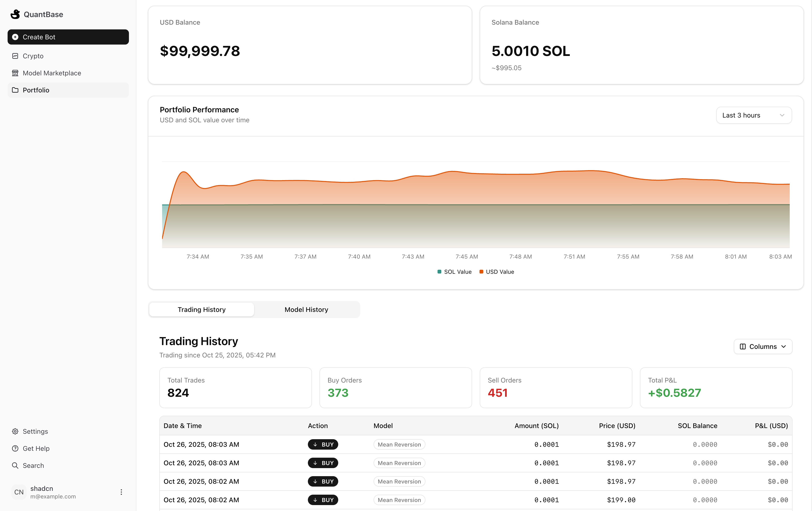Expand the Columns visibility dropdown

(x=763, y=347)
